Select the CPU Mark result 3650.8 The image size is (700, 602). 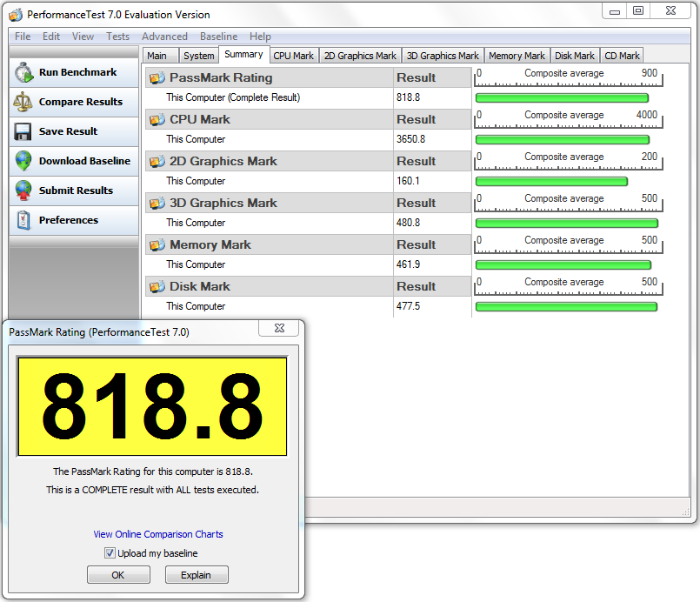tap(410, 139)
